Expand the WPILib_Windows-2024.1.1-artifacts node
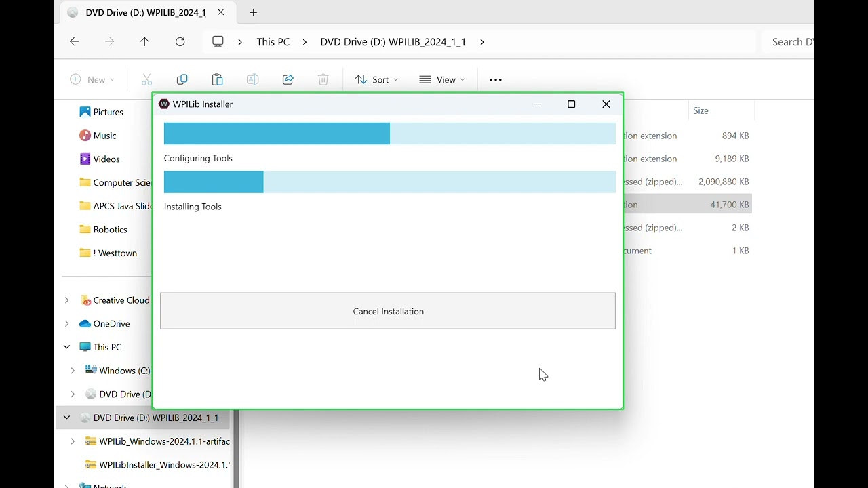This screenshot has width=868, height=488. point(73,441)
